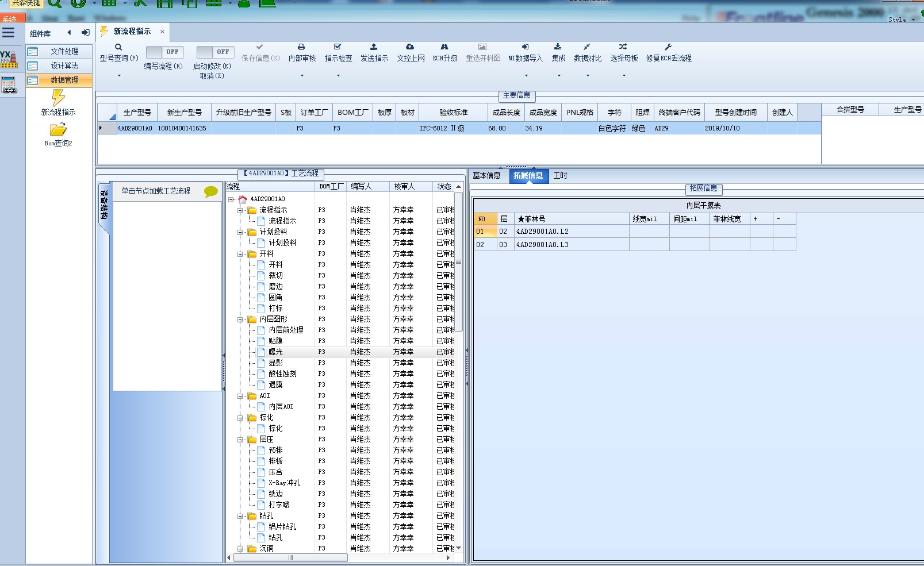Collapse the 钻孔 tree folder
Image resolution: width=924 pixels, height=566 pixels.
pos(240,516)
